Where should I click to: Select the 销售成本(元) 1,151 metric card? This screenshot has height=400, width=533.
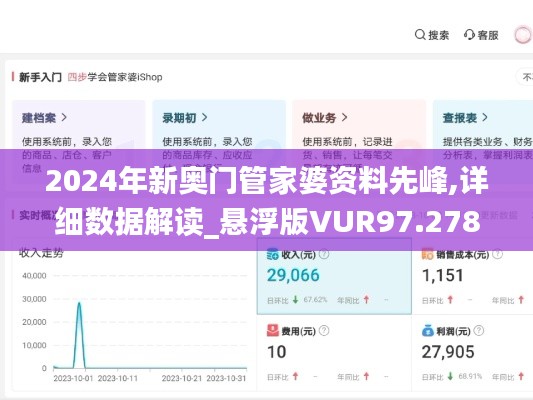point(472,276)
